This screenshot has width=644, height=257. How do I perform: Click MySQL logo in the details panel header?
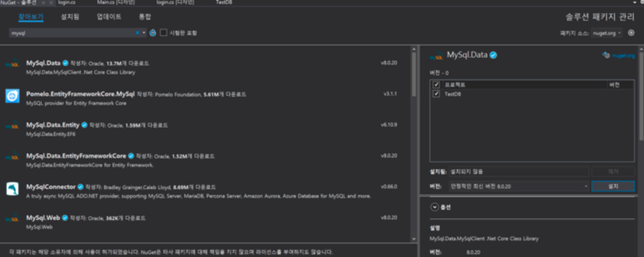pyautogui.click(x=437, y=56)
